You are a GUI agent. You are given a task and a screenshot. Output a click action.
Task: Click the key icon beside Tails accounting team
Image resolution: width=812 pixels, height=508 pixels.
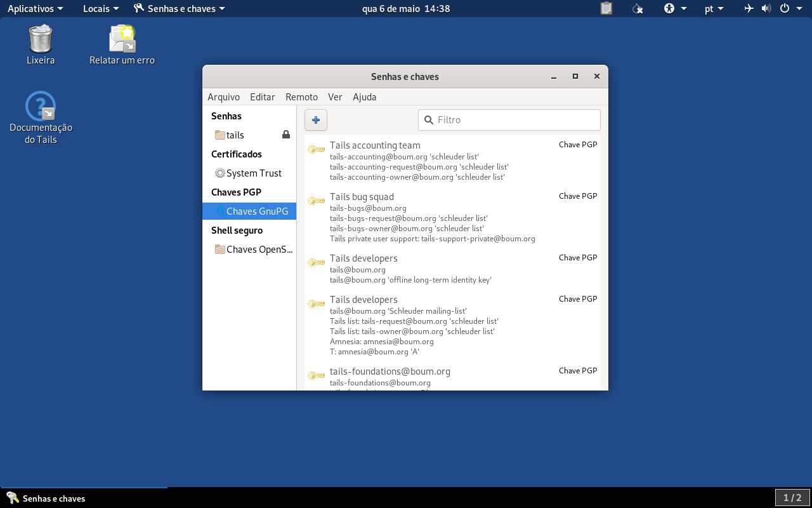coord(316,150)
